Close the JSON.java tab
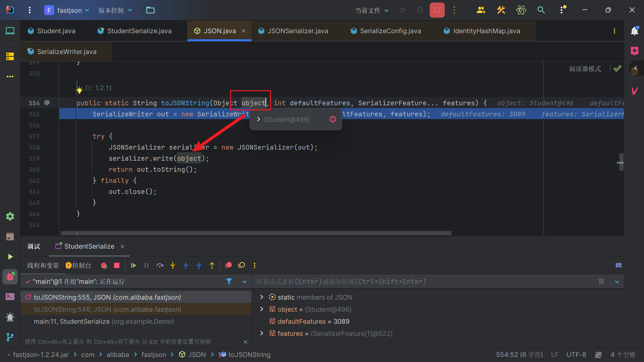 point(244,31)
